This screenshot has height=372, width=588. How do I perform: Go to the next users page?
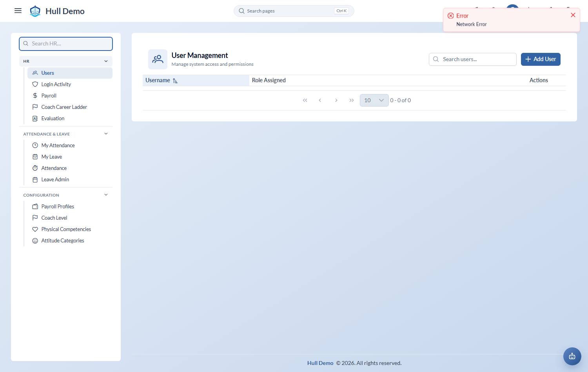[x=336, y=100]
